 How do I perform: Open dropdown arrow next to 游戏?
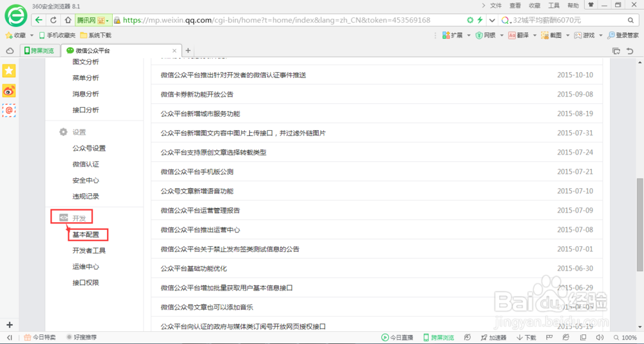click(x=600, y=36)
